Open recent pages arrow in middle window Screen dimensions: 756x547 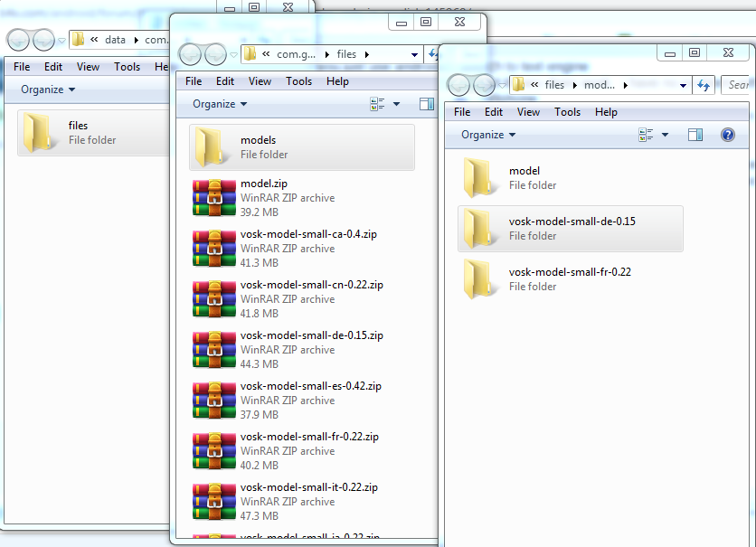tap(234, 54)
